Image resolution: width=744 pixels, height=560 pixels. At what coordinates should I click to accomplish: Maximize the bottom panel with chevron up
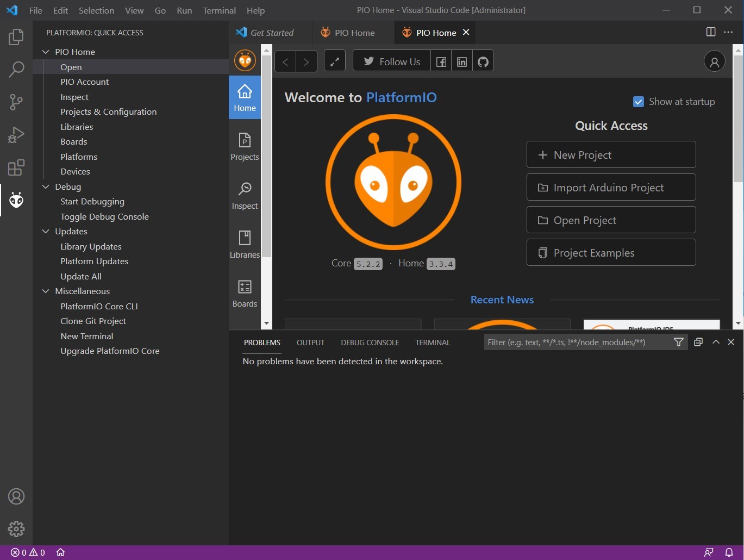point(716,342)
